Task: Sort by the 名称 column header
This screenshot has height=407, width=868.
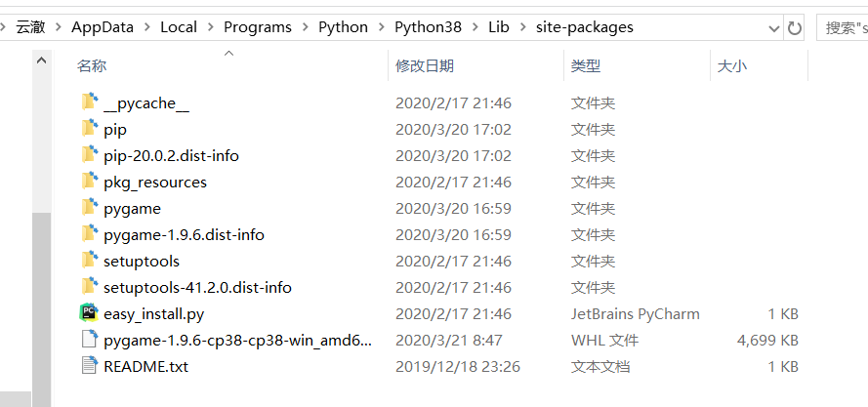Action: pyautogui.click(x=92, y=66)
